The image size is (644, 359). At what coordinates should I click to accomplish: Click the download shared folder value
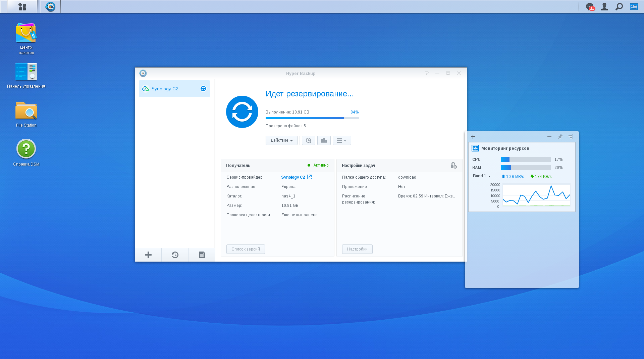pos(407,177)
